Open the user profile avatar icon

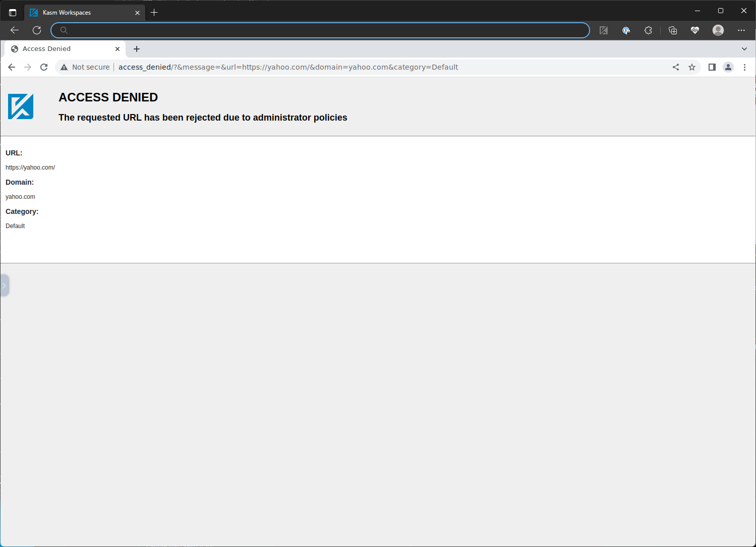click(x=718, y=30)
